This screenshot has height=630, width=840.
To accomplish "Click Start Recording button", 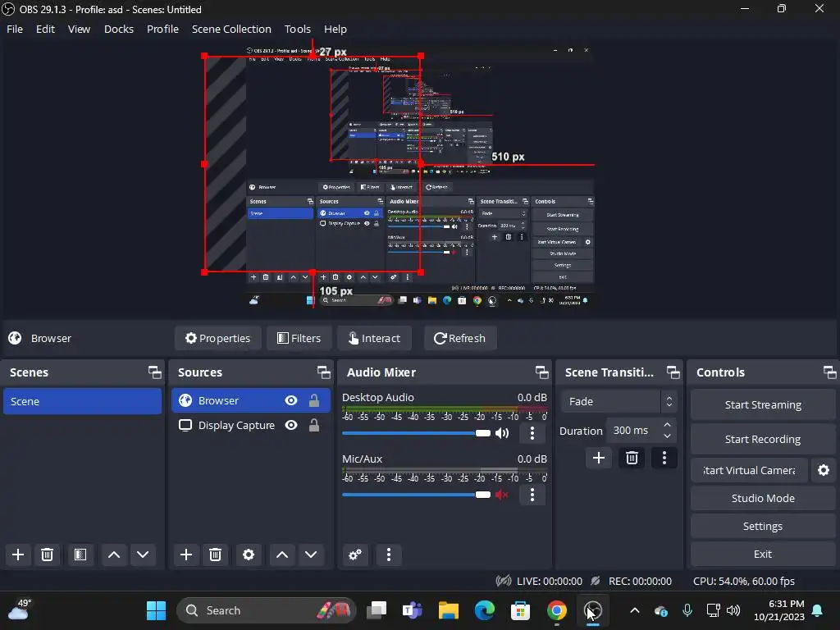I will point(763,440).
